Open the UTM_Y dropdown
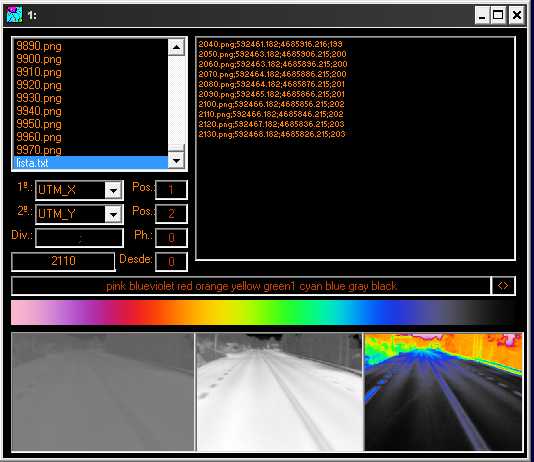534x462 pixels. (113, 214)
